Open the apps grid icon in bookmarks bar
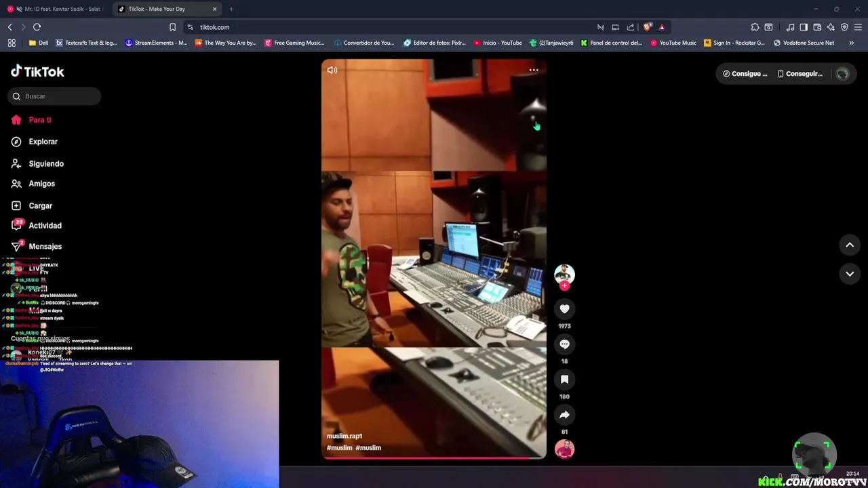 coord(12,43)
